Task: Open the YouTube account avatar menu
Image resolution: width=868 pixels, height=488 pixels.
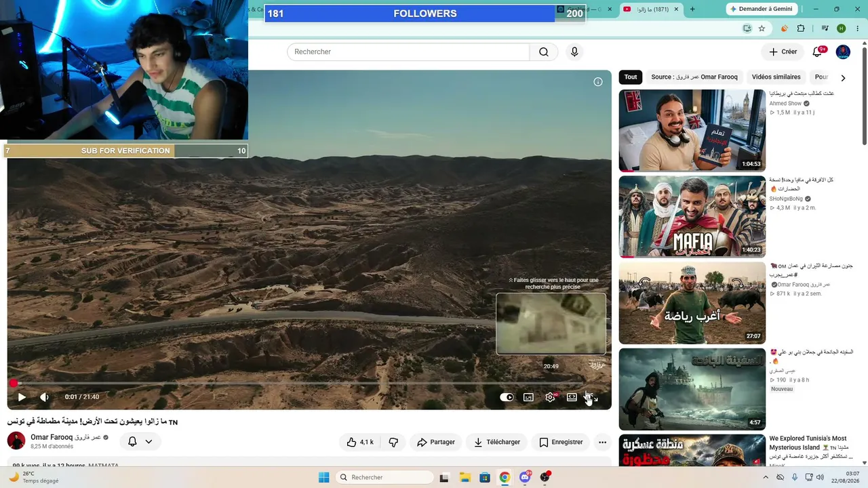Action: point(843,52)
